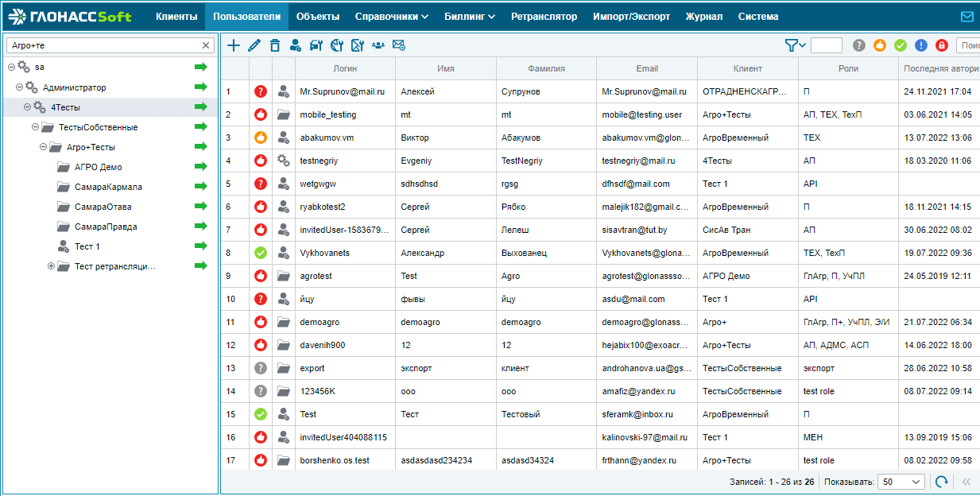Click the kalinovski-97@mail.ru email cell
Image resolution: width=980 pixels, height=496 pixels.
[x=647, y=437]
